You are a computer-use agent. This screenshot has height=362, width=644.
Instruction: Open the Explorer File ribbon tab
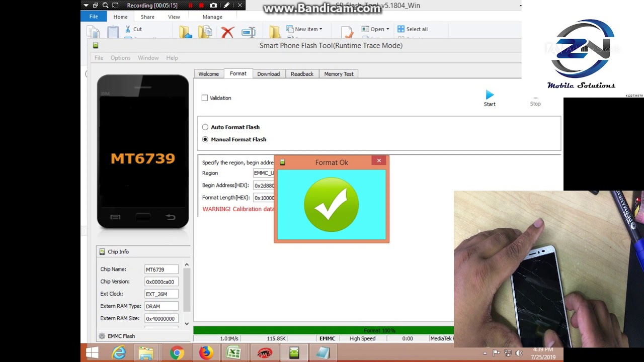pos(94,17)
